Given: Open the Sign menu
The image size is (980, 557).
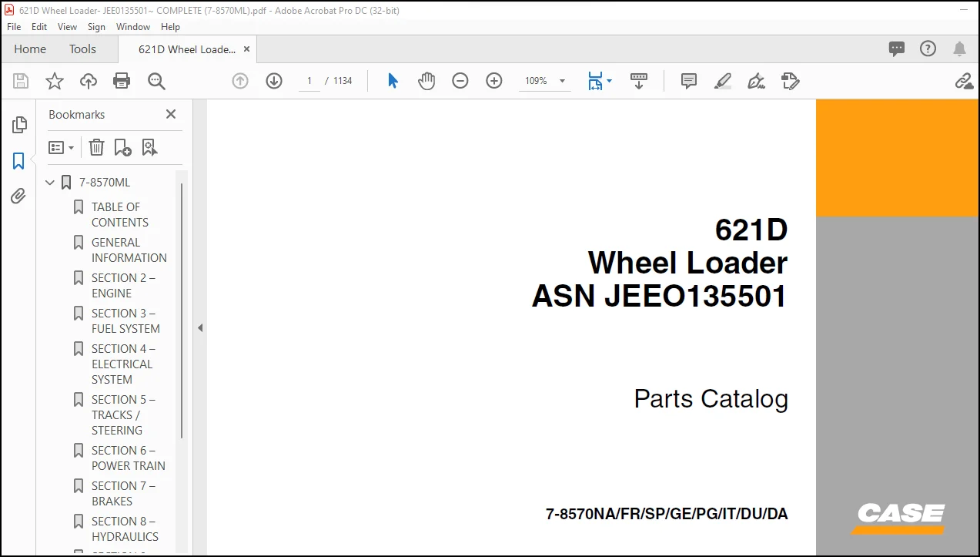Looking at the screenshot, I should coord(96,26).
